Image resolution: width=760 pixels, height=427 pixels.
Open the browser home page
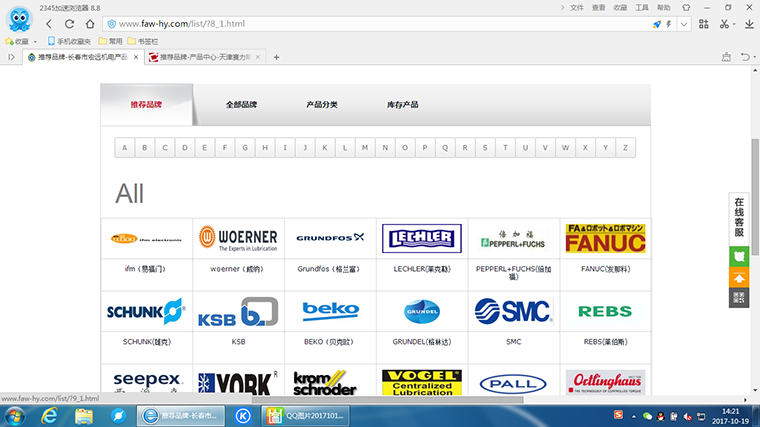(90, 24)
